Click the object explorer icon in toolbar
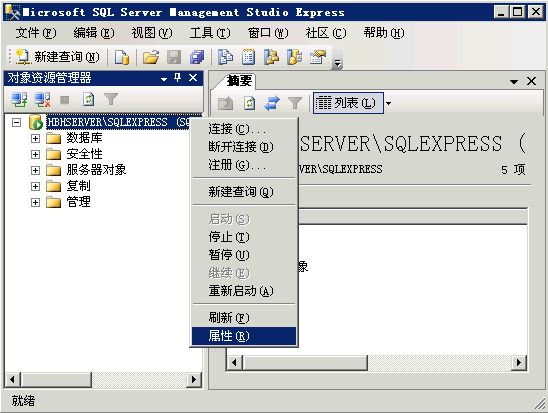Viewport: 548px width, 413px height. [x=272, y=57]
